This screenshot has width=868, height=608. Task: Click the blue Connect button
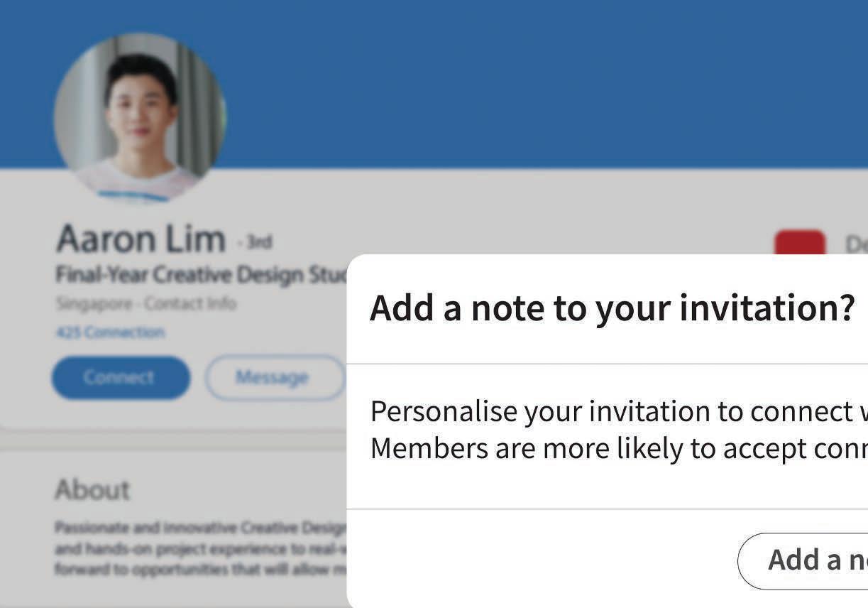click(x=121, y=377)
